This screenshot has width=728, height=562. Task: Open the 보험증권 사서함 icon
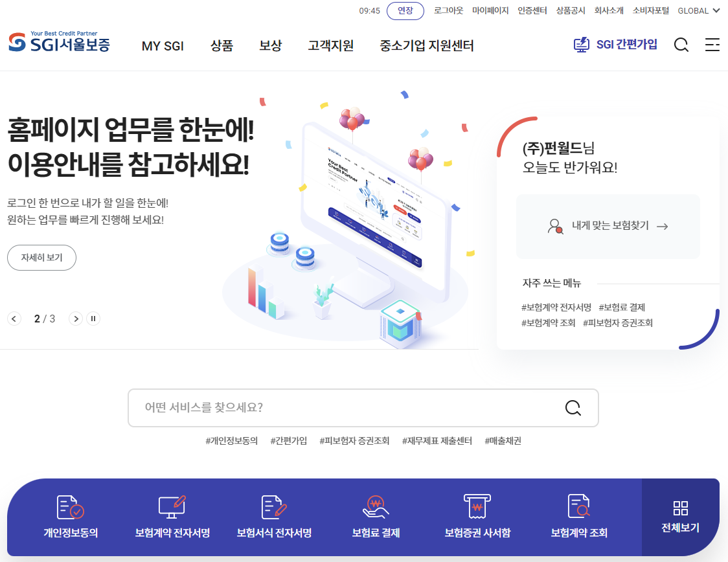tap(477, 506)
